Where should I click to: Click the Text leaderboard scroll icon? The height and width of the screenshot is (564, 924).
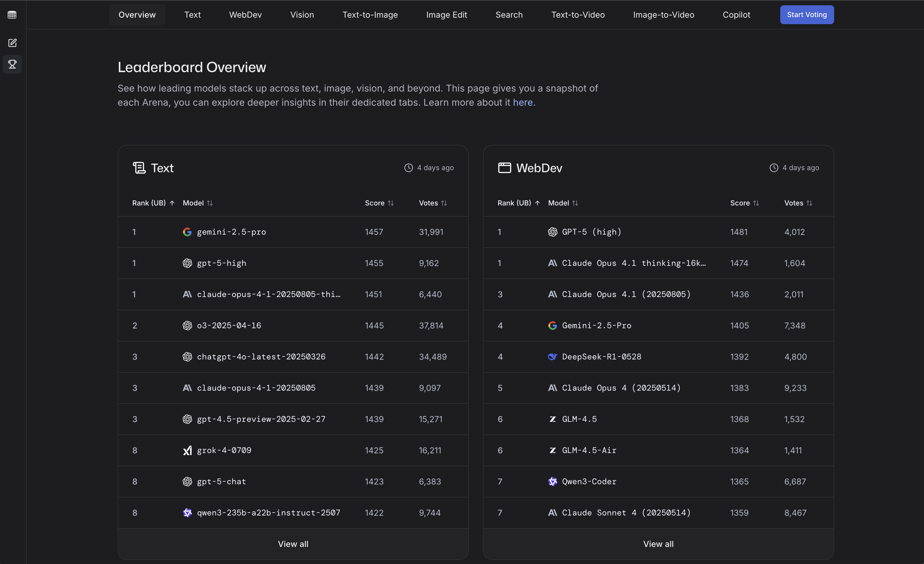(x=139, y=167)
